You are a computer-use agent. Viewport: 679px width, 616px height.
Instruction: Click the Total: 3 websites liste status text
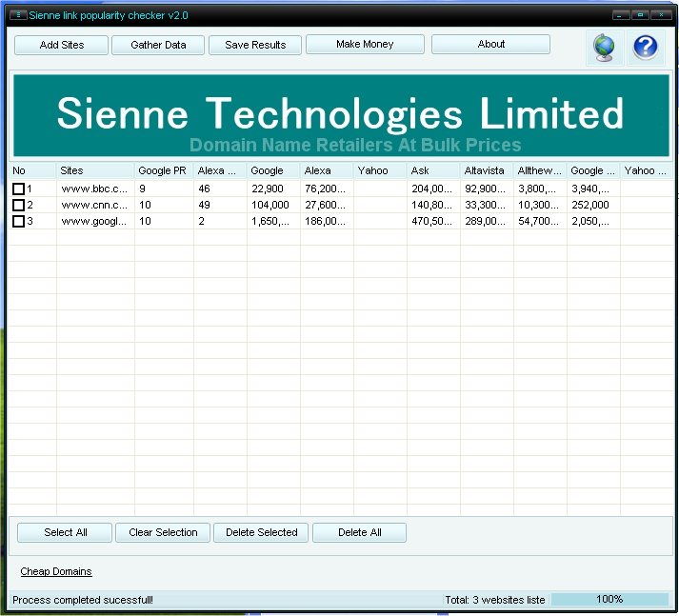point(495,600)
